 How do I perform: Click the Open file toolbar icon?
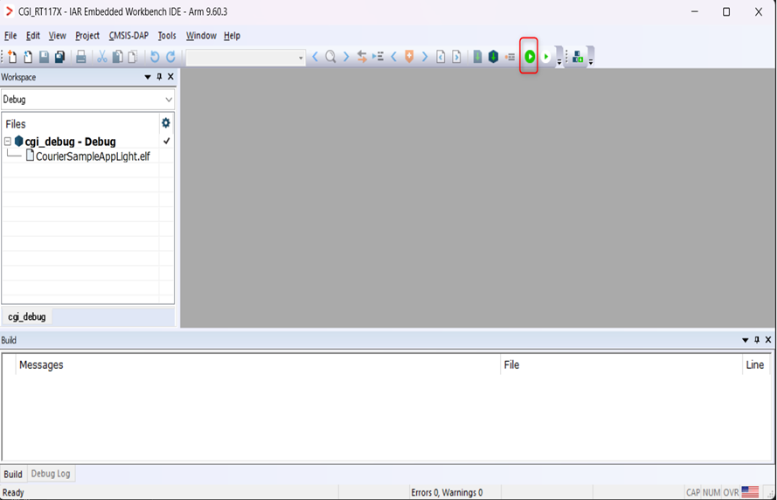coord(28,57)
